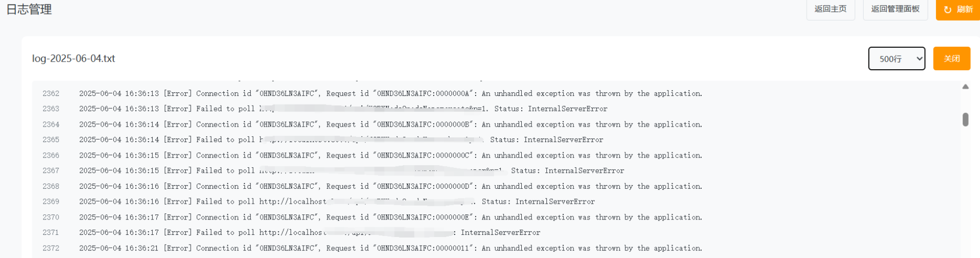Click line 2367 failed to poll entry
The width and height of the screenshot is (980, 258).
click(x=352, y=171)
